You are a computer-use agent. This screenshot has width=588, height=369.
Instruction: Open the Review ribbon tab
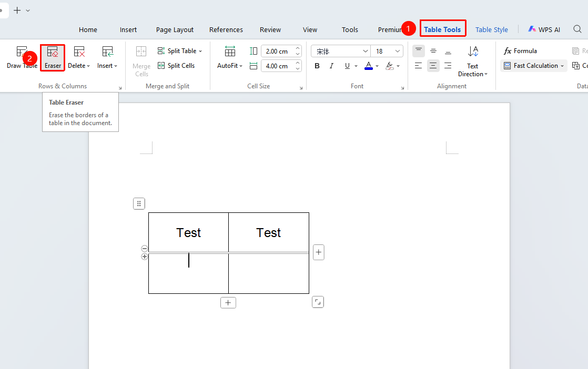pos(270,29)
